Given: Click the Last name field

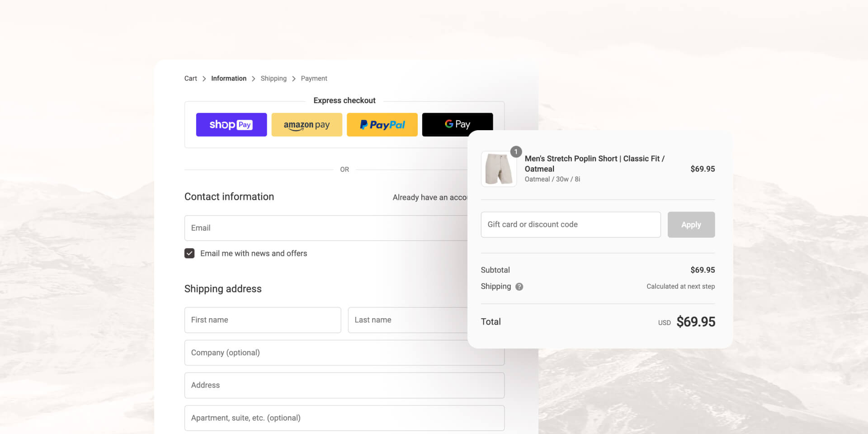Looking at the screenshot, I should [x=407, y=320].
